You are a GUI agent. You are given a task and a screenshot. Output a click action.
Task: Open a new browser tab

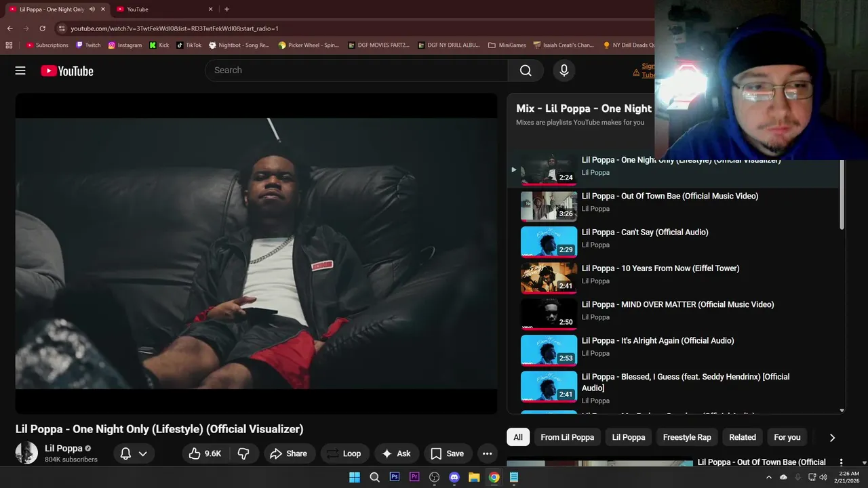click(226, 9)
